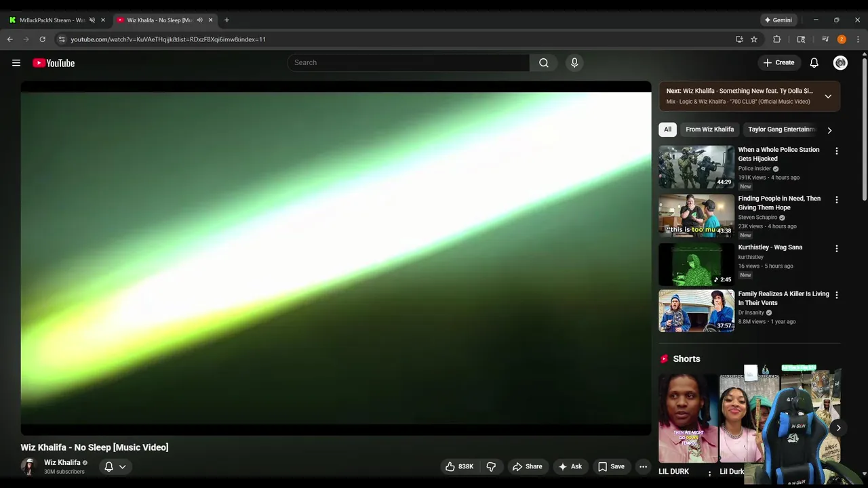Open more actions ellipsis below video
The width and height of the screenshot is (868, 488).
tap(643, 466)
